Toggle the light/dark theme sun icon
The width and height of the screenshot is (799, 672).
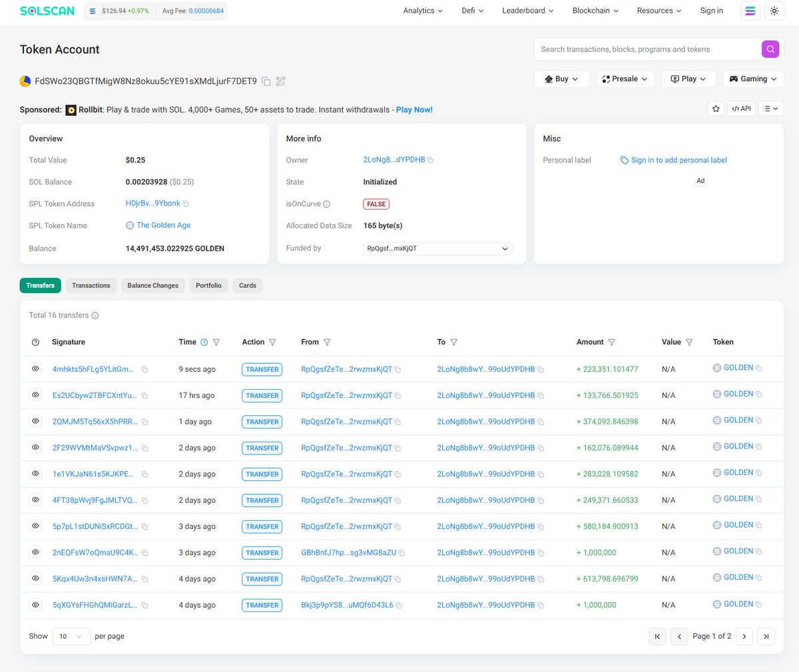(774, 11)
